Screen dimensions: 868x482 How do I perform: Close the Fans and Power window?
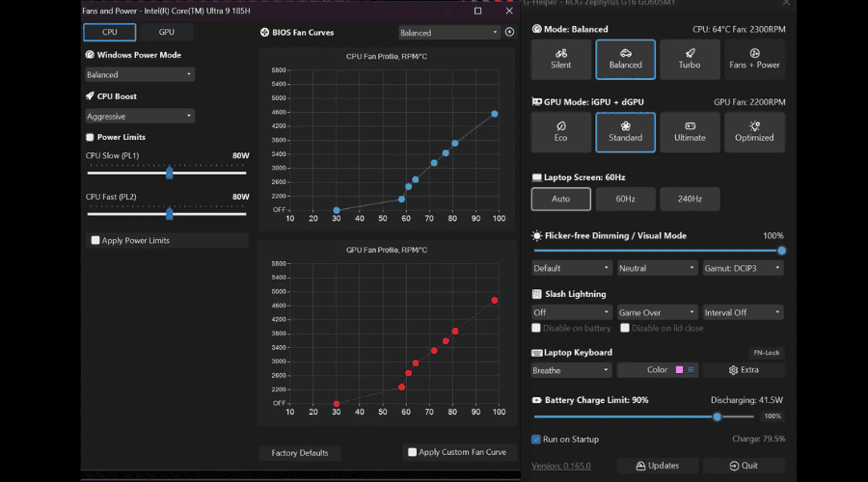pos(509,11)
